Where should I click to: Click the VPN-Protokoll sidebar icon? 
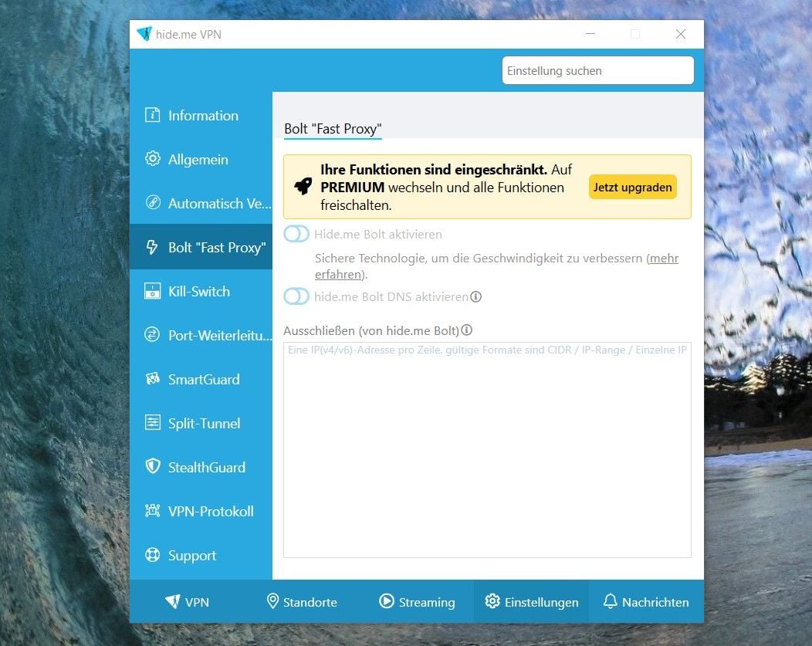(152, 511)
